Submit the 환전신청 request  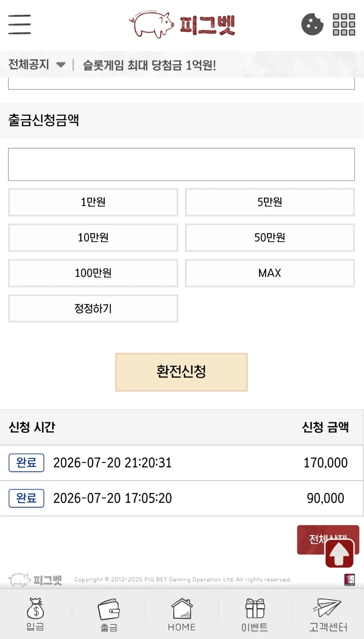(181, 372)
